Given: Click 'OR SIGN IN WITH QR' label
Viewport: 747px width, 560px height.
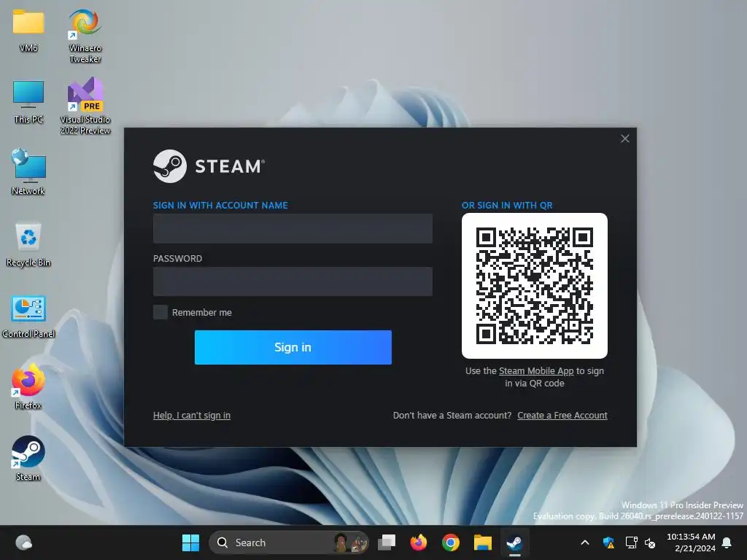Looking at the screenshot, I should coord(507,205).
